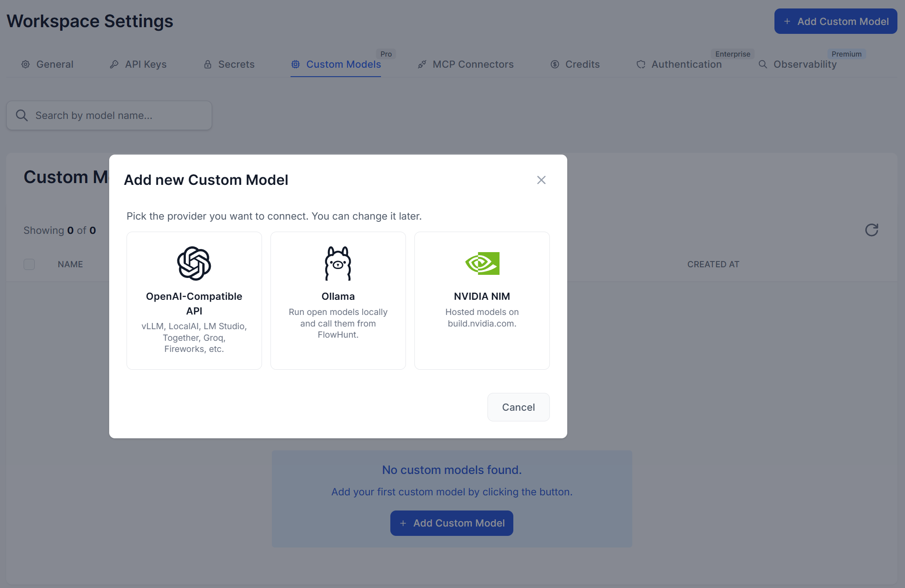Pick the NVIDIA NIM green logo

[482, 263]
